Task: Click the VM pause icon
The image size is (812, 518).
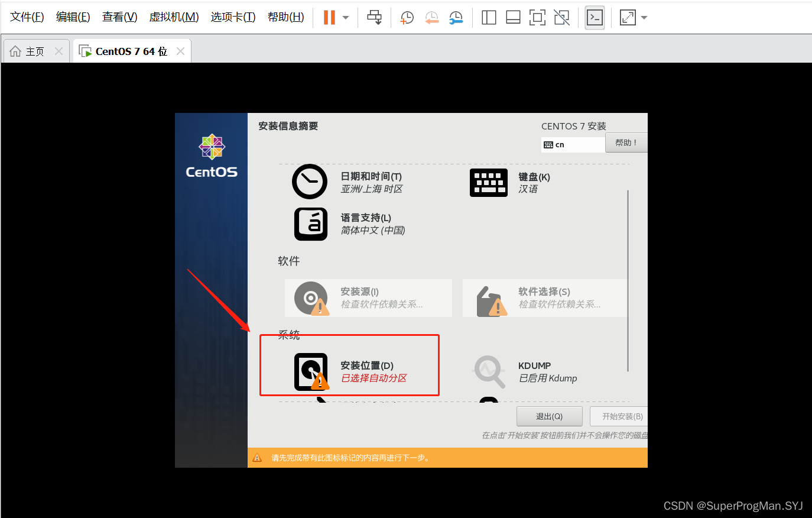Action: point(329,18)
